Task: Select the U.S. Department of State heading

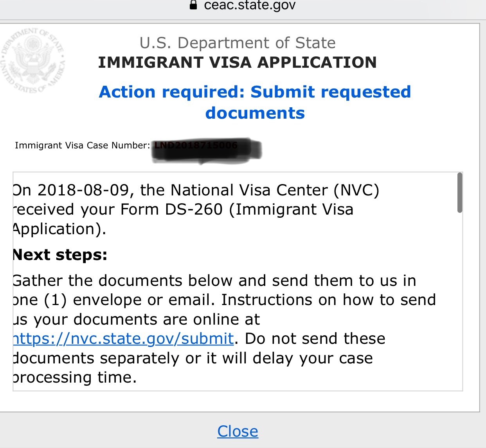Action: coord(238,43)
